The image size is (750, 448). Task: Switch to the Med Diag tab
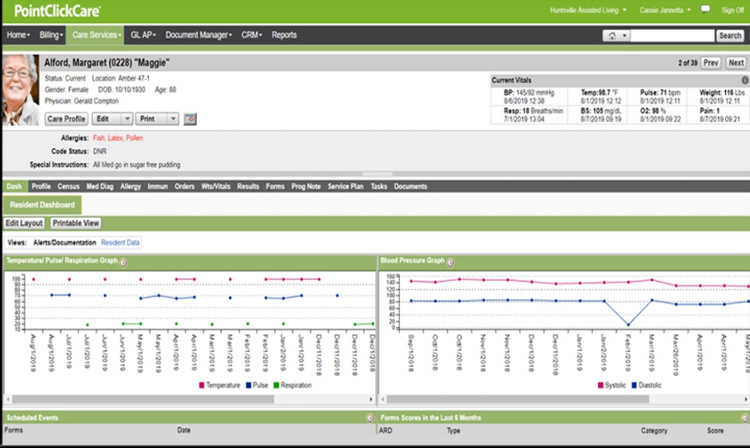pyautogui.click(x=99, y=186)
